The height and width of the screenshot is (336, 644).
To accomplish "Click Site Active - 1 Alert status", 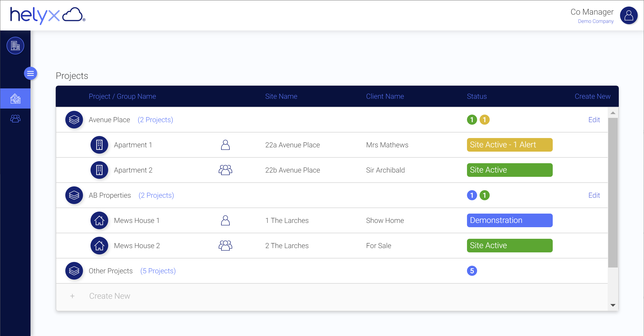I will pyautogui.click(x=510, y=145).
